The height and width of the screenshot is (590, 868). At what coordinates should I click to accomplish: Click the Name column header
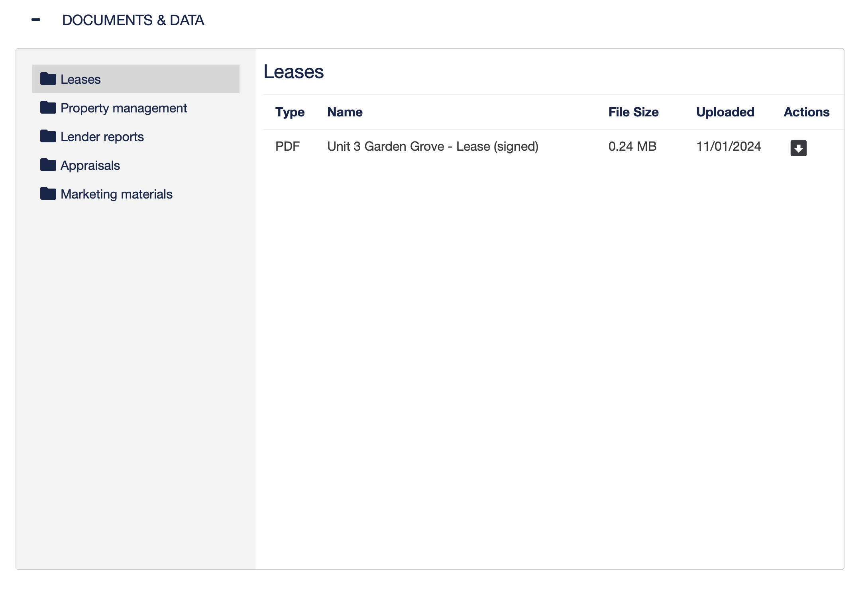(345, 112)
